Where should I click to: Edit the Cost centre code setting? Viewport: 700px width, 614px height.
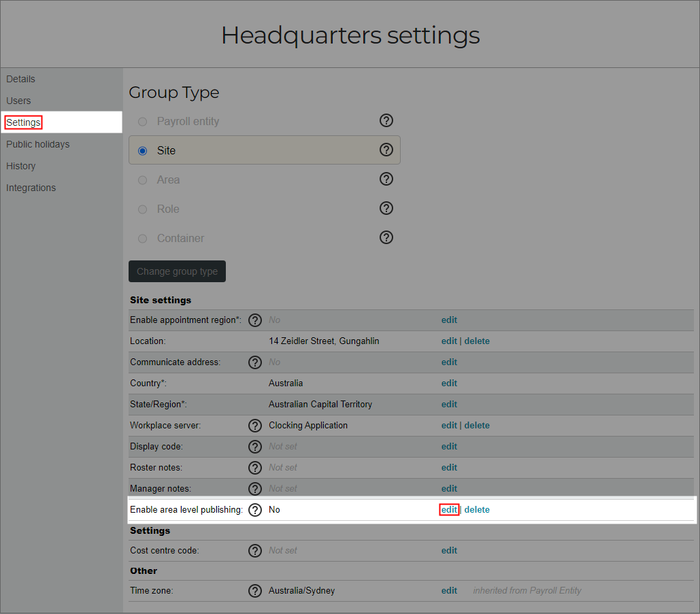click(x=449, y=550)
